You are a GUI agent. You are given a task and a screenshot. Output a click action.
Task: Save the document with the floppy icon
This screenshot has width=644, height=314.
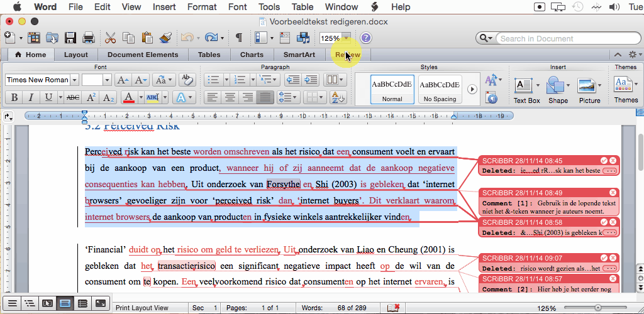70,38
